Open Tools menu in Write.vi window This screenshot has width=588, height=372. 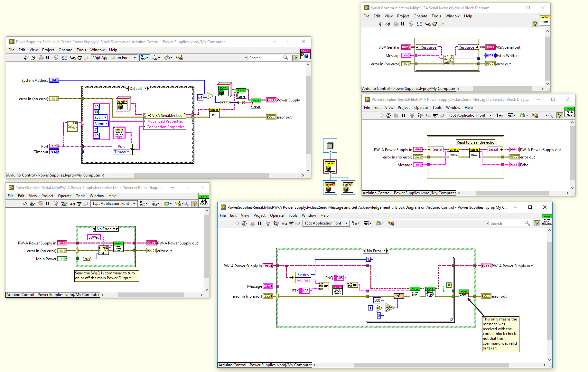click(x=436, y=16)
